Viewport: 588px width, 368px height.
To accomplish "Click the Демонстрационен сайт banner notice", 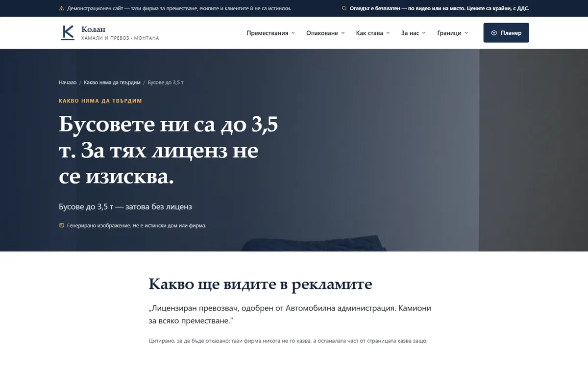I will [x=179, y=8].
